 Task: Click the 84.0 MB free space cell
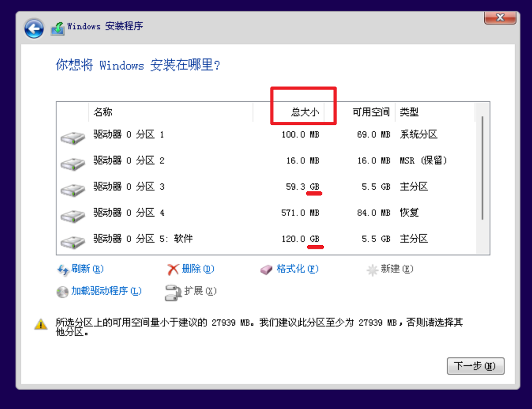click(x=373, y=213)
